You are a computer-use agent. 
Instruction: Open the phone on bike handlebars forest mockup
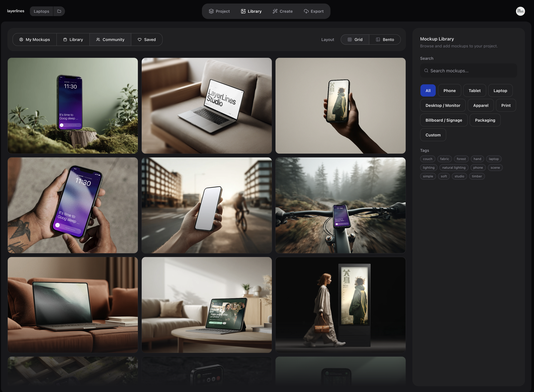pyautogui.click(x=340, y=205)
